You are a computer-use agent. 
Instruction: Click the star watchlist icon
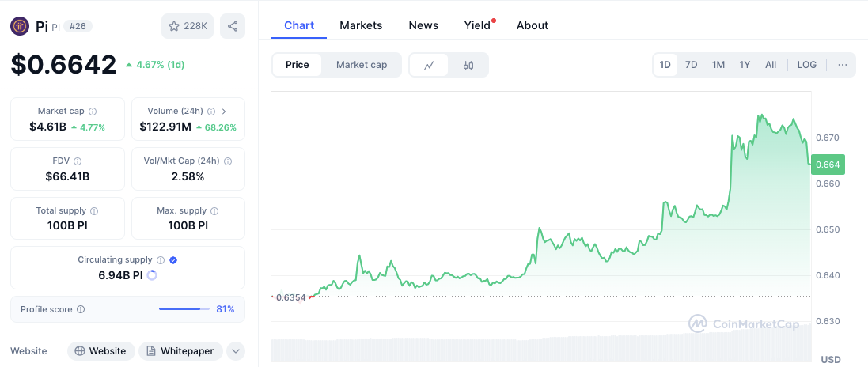[175, 26]
